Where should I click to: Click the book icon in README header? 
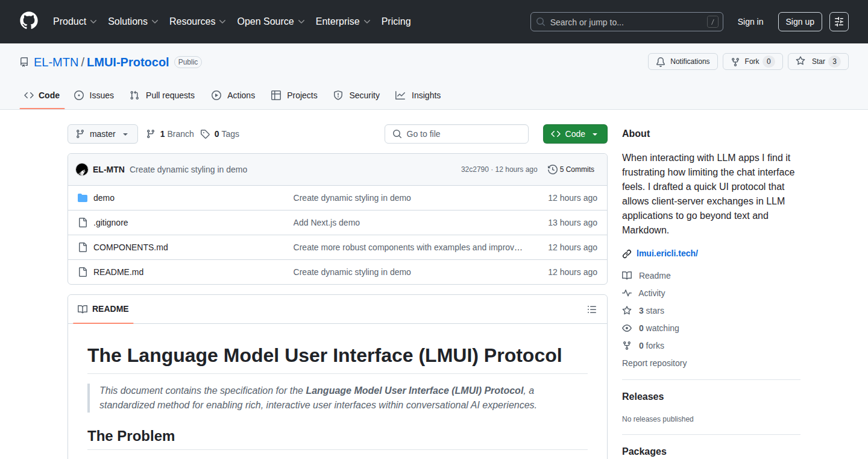click(x=83, y=309)
